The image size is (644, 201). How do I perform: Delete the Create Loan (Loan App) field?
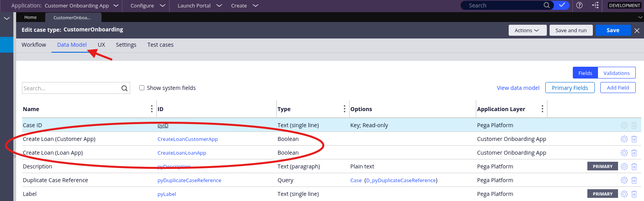pyautogui.click(x=634, y=153)
